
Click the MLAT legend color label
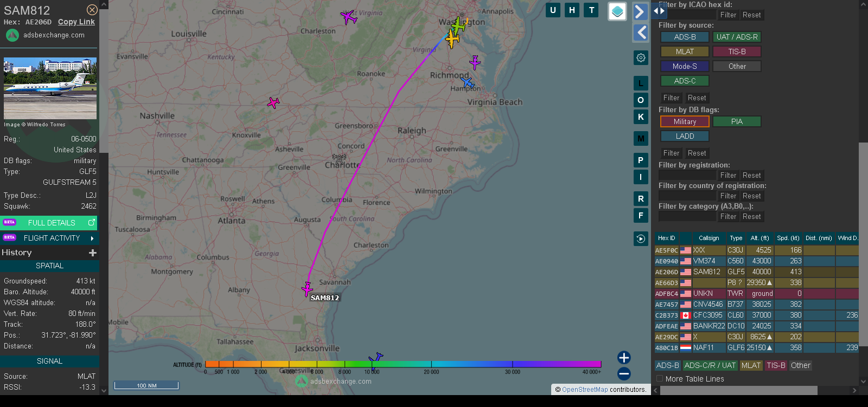click(751, 365)
